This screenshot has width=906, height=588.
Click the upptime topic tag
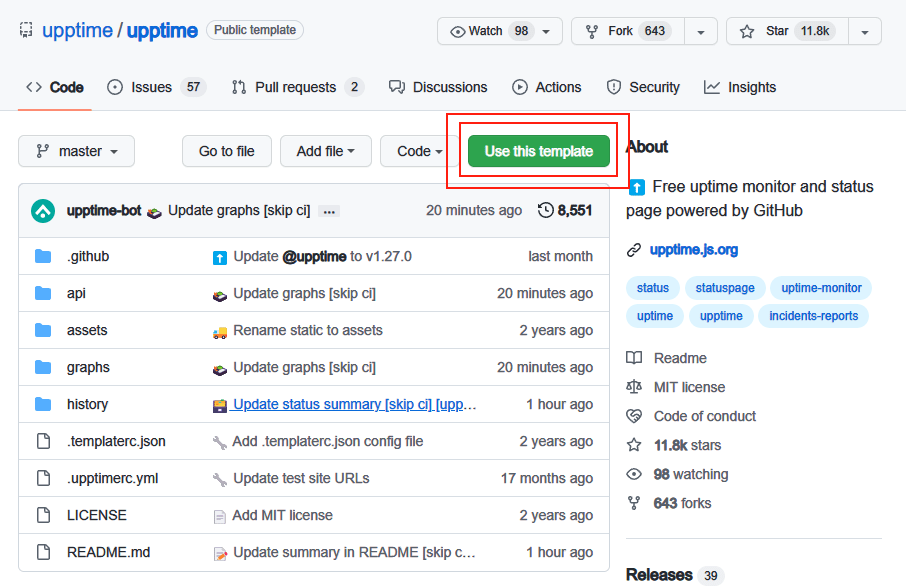tap(721, 316)
